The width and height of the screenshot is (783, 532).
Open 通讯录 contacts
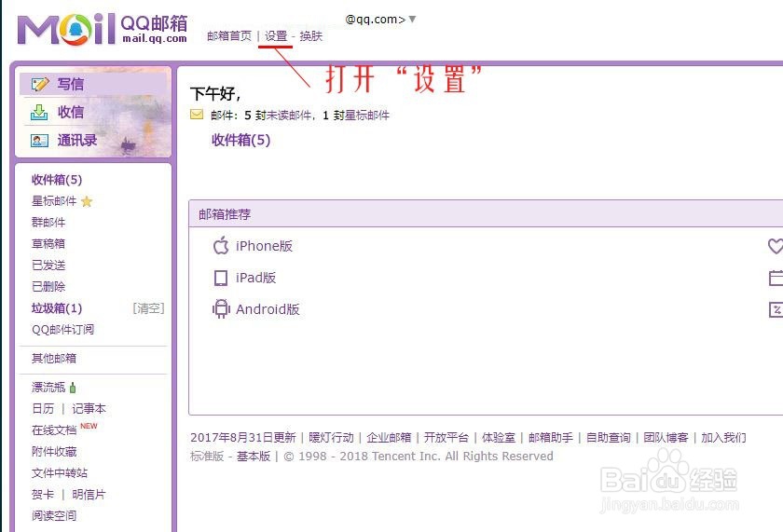coord(76,141)
